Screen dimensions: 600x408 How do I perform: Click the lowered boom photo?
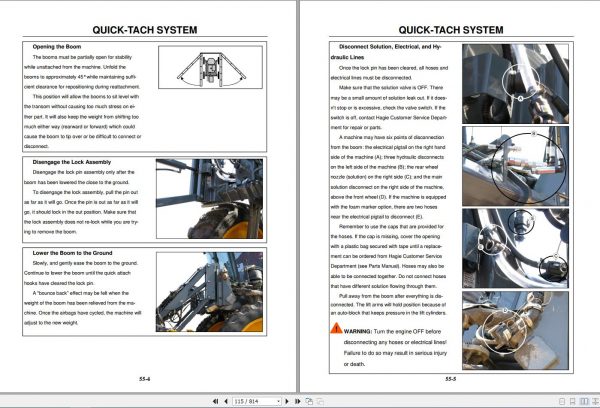point(210,292)
